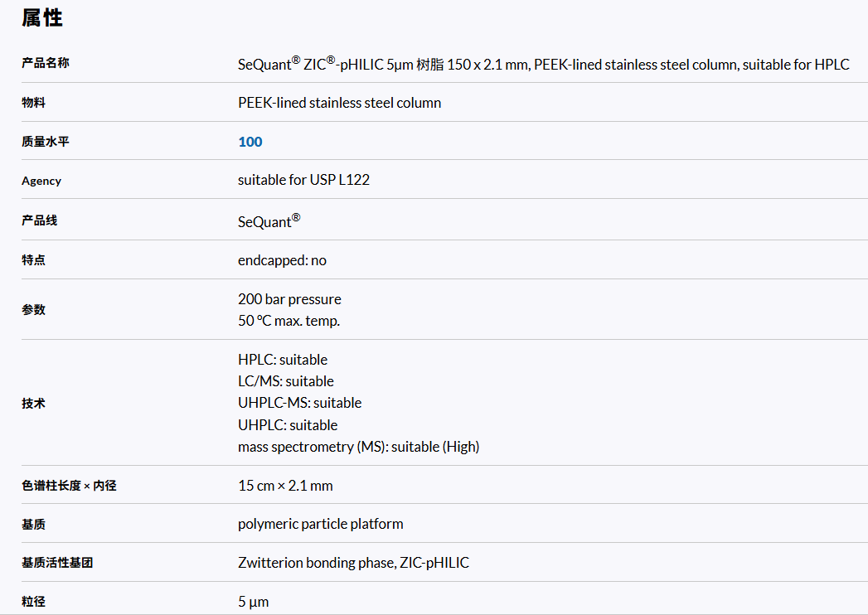Click the UHPLC-MS: suitable line
Screen dimensions: 868x615
pyautogui.click(x=299, y=403)
